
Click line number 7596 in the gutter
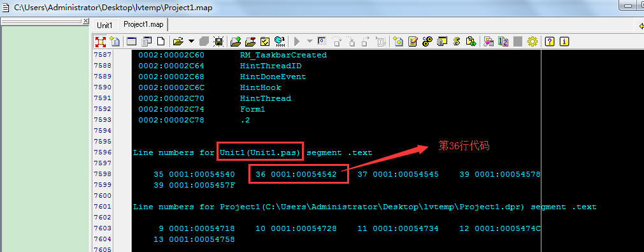[103, 152]
